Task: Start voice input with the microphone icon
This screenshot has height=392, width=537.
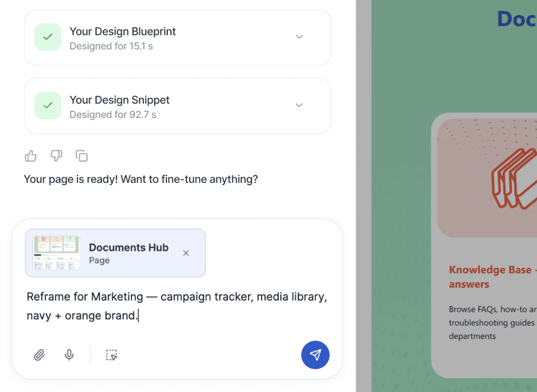Action: click(69, 355)
